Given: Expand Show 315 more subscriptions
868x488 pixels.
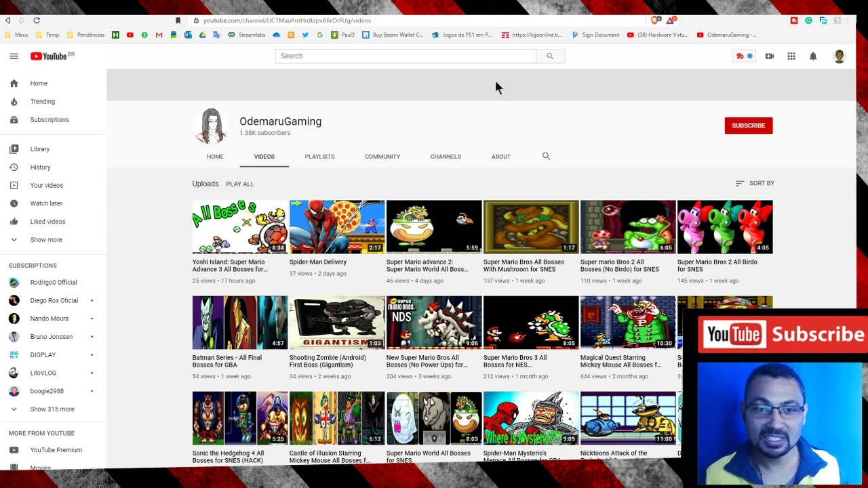Looking at the screenshot, I should pos(53,409).
